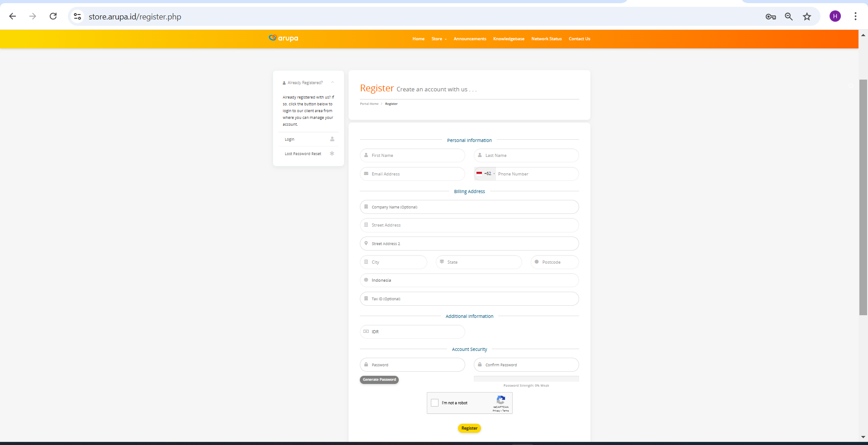Open the Store dropdown menu
Image resolution: width=868 pixels, height=445 pixels.
point(438,39)
